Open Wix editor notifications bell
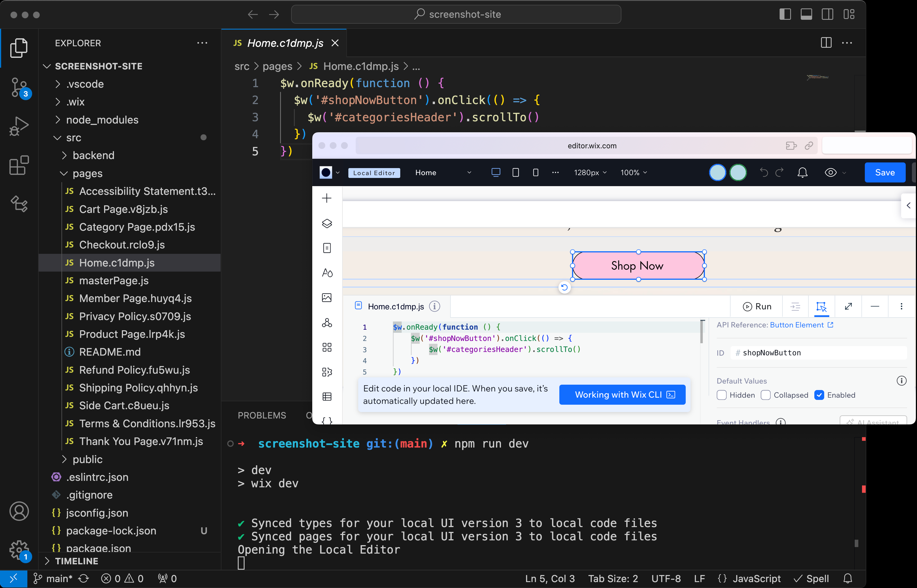The height and width of the screenshot is (588, 917). point(802,173)
